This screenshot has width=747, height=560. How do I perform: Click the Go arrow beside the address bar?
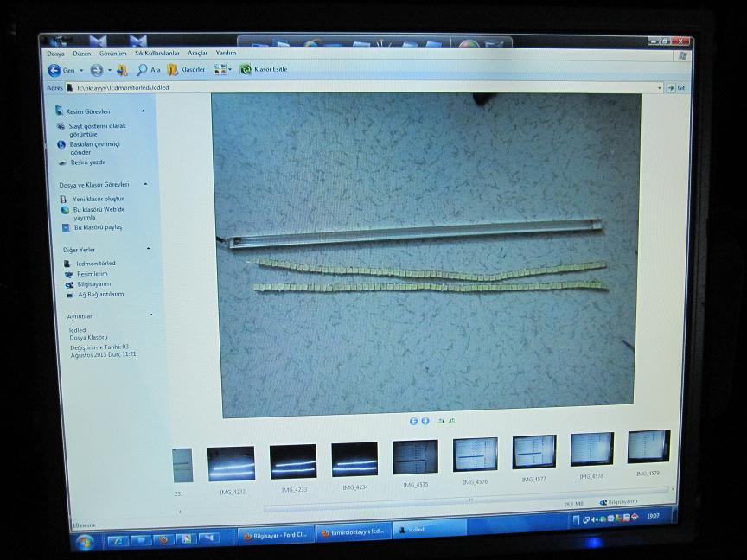[671, 88]
